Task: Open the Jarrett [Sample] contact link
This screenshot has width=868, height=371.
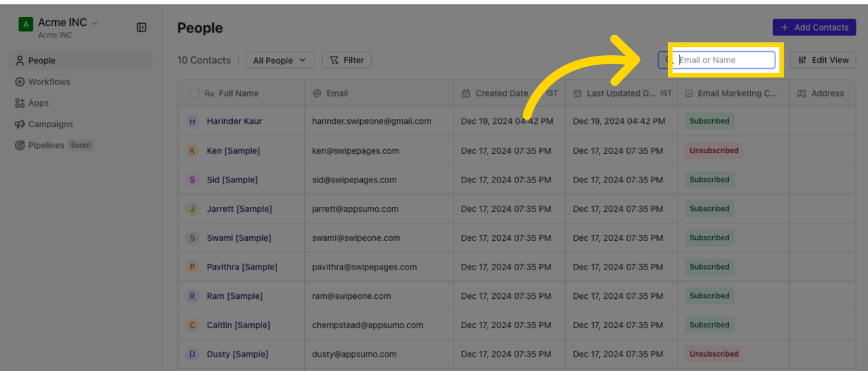Action: click(x=239, y=209)
